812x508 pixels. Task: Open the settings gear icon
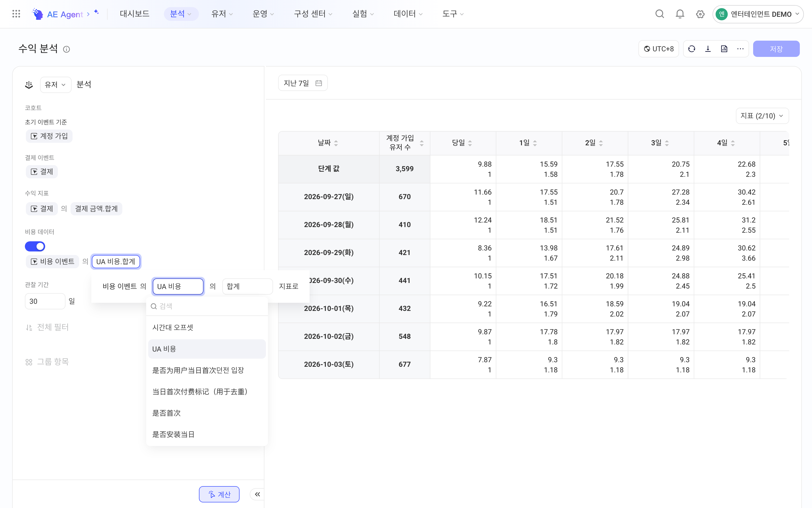pos(700,14)
